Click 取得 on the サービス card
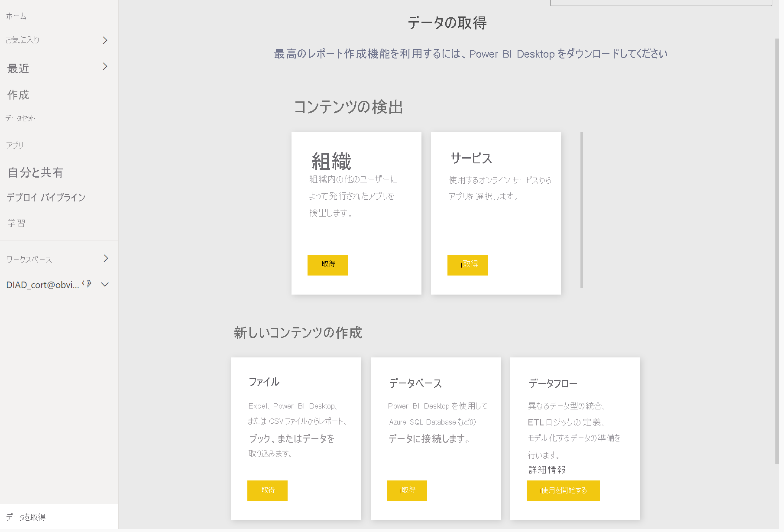Viewport: 784px width, 532px height. tap(467, 265)
